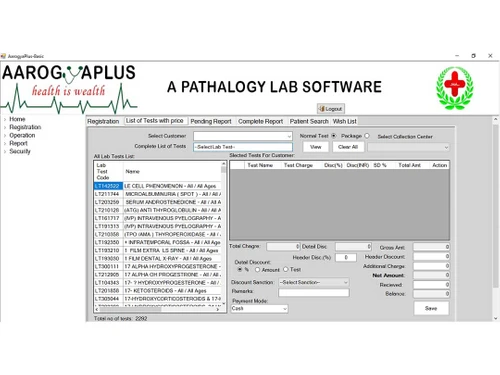Click the View button
The image size is (500, 375).
(316, 147)
